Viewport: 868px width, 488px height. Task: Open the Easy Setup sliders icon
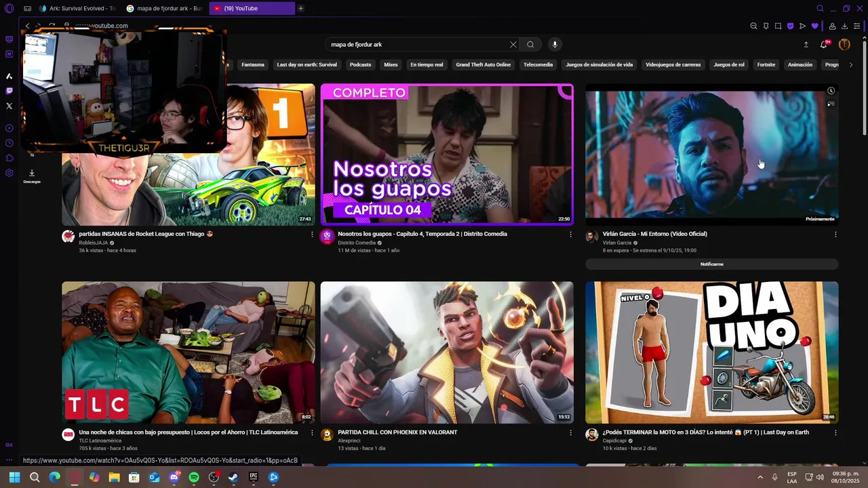(857, 26)
